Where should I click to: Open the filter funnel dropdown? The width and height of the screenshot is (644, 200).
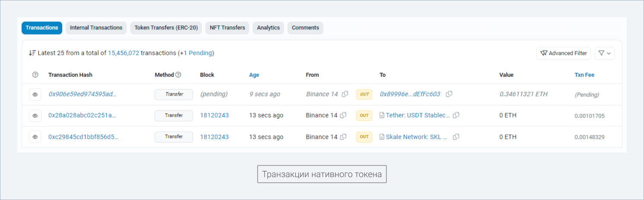605,53
